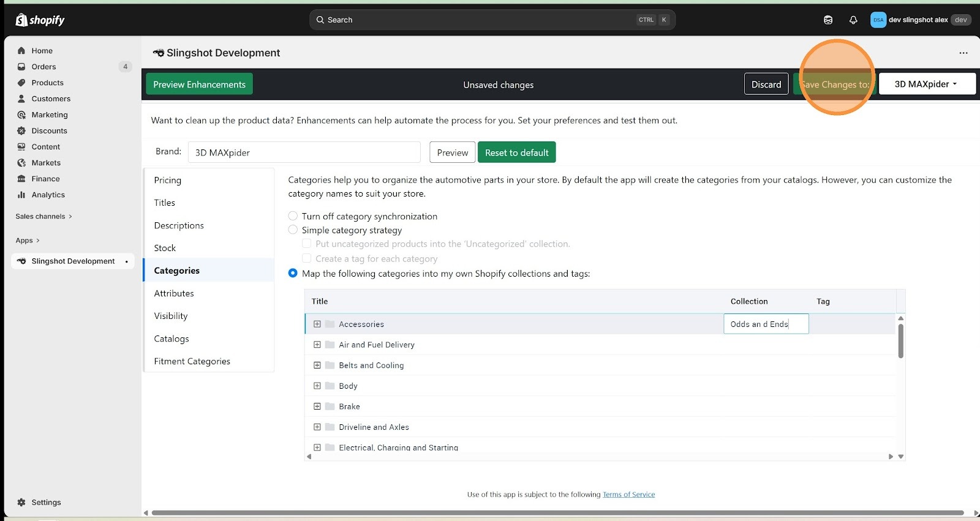The height and width of the screenshot is (521, 980).
Task: Check Create a tag for each category
Action: pyautogui.click(x=307, y=258)
